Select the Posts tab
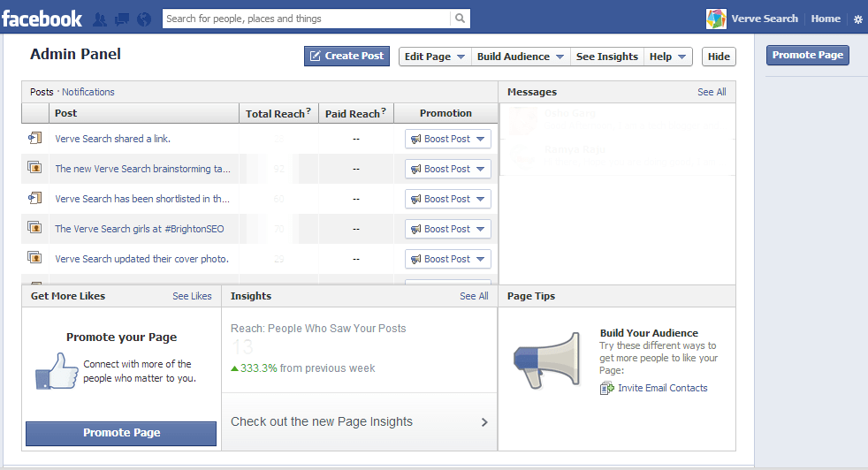Viewport: 868px width, 470px height. pos(42,92)
